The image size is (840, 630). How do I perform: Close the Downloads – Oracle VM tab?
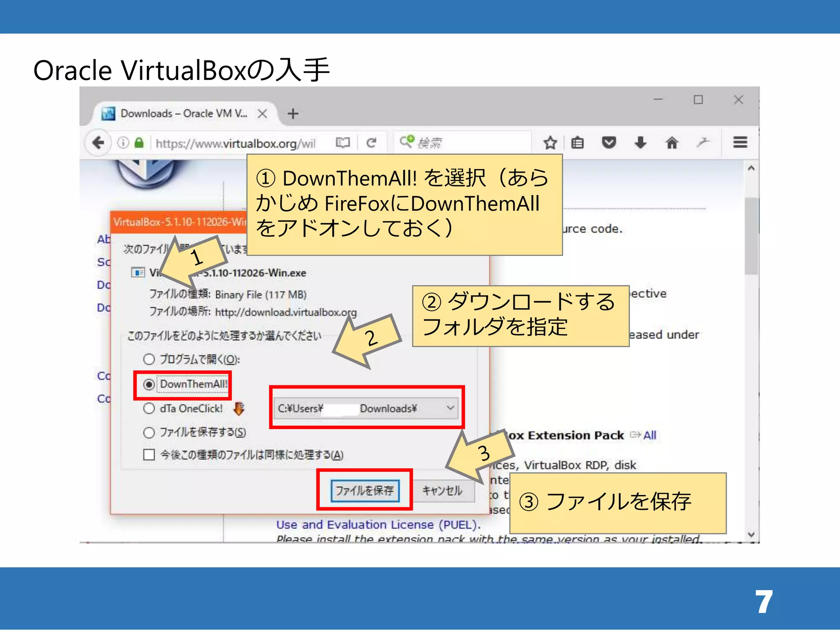click(x=262, y=114)
